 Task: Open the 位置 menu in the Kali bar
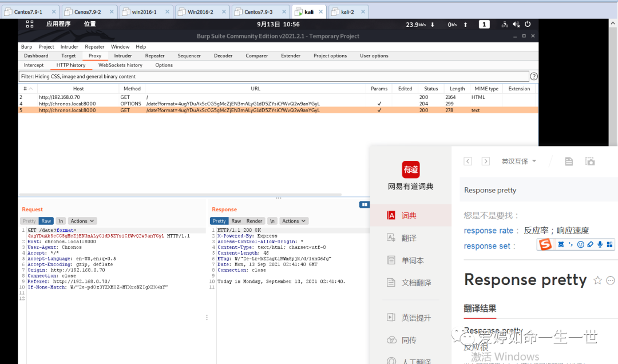90,24
